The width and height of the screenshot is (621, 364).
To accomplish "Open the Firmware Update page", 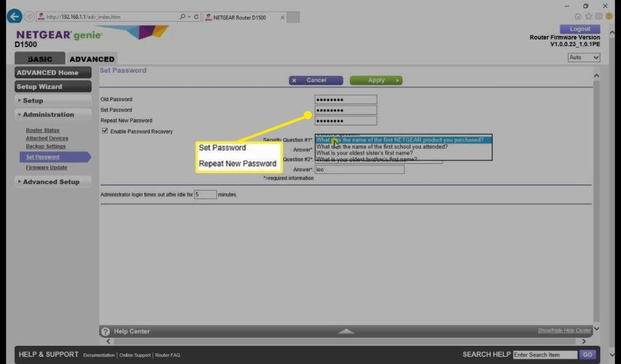I will point(47,168).
